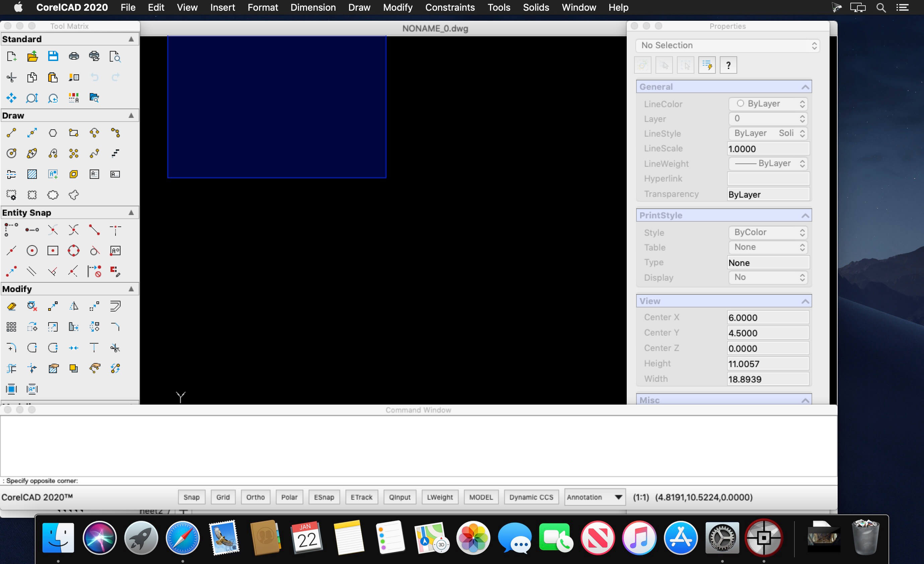Click the LineScale input field
This screenshot has height=564, width=924.
coord(768,149)
